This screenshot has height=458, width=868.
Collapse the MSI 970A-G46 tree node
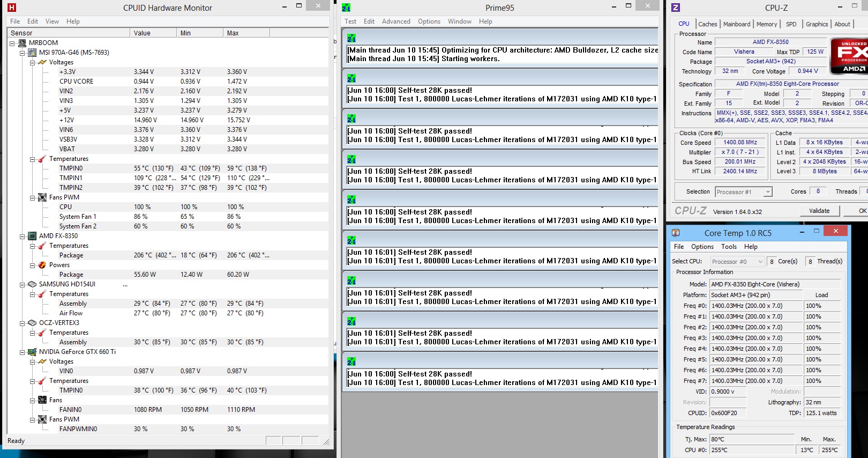pyautogui.click(x=23, y=53)
